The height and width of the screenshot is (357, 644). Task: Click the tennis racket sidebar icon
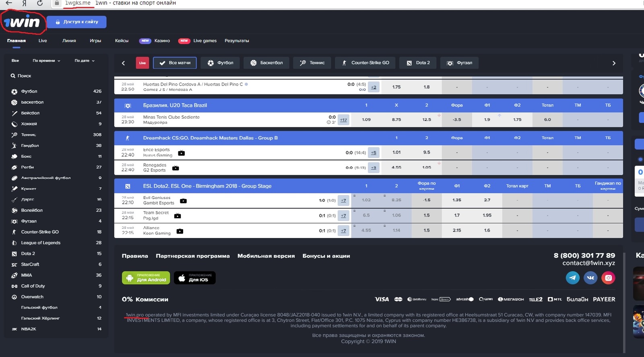coord(14,135)
